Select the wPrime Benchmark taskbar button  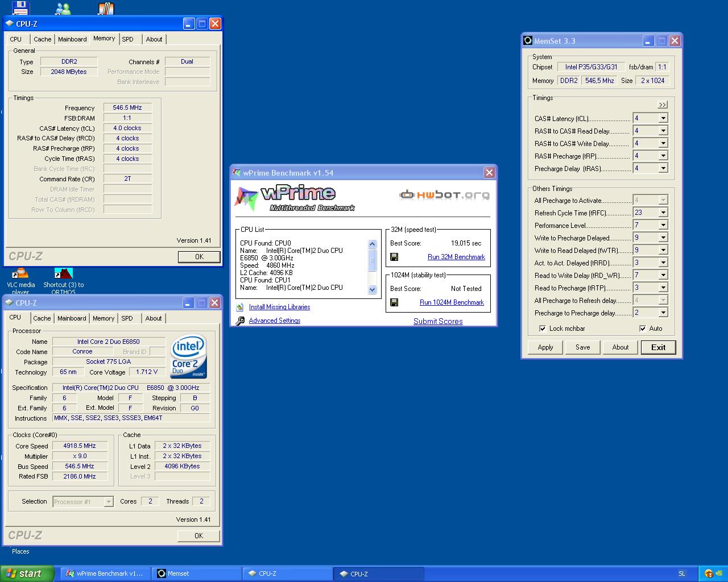(x=105, y=574)
